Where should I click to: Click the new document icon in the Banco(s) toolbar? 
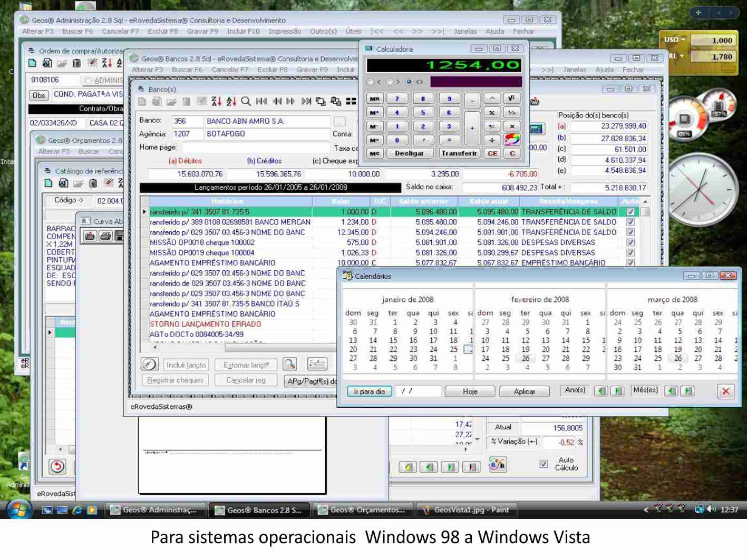tap(142, 101)
